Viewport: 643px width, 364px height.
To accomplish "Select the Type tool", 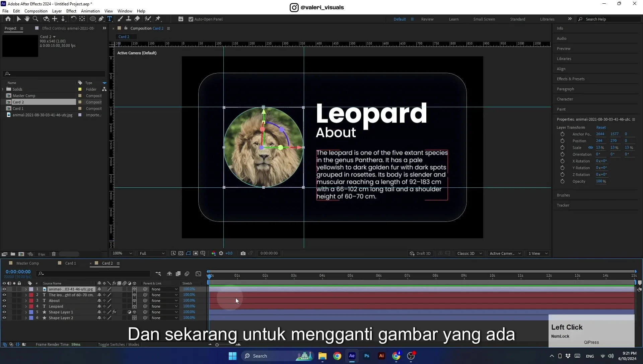I will tap(110, 19).
